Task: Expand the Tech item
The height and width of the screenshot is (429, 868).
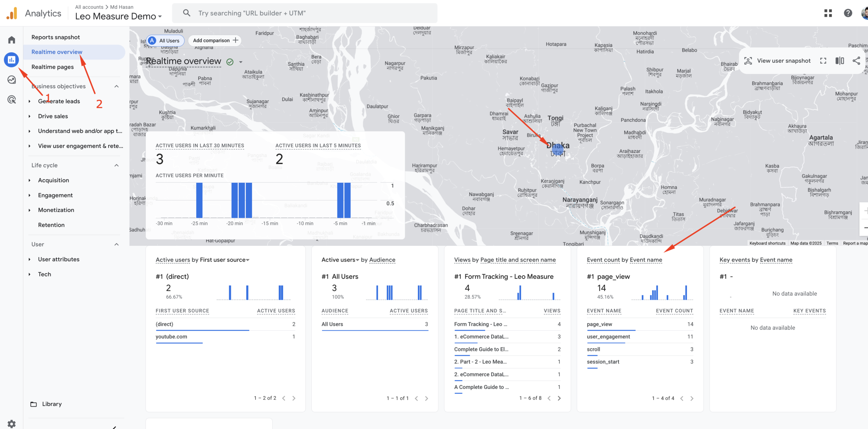Action: point(29,274)
